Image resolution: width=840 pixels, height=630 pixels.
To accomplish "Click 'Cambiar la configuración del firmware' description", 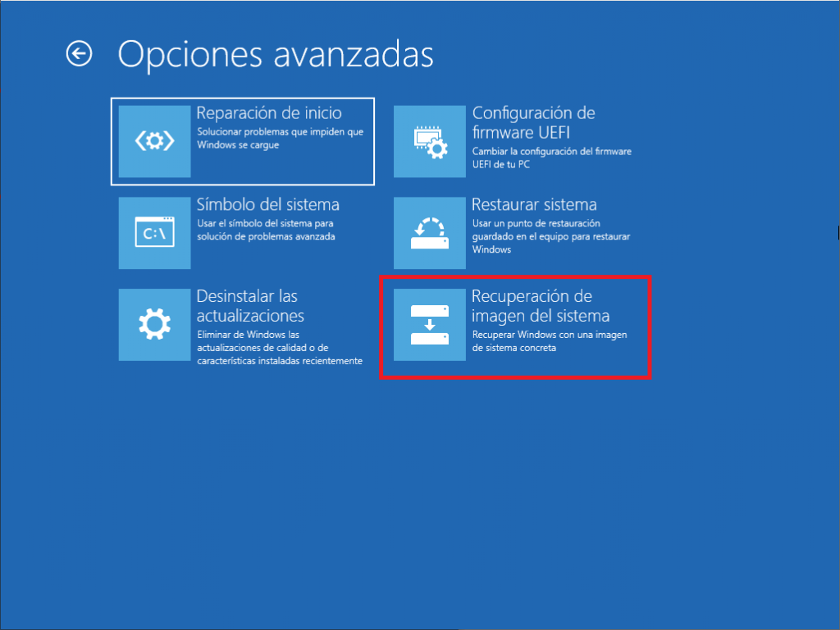I will point(552,152).
